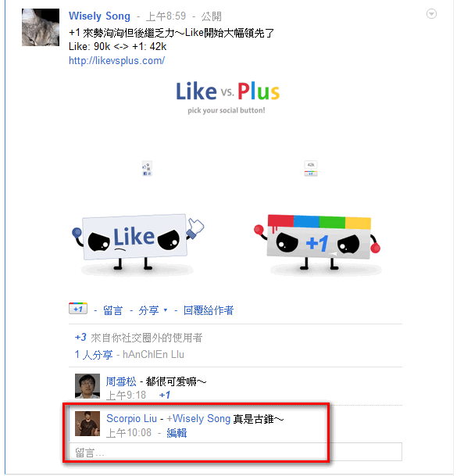
Task: Toggle +1 on 周季松's comment
Action: (x=165, y=395)
